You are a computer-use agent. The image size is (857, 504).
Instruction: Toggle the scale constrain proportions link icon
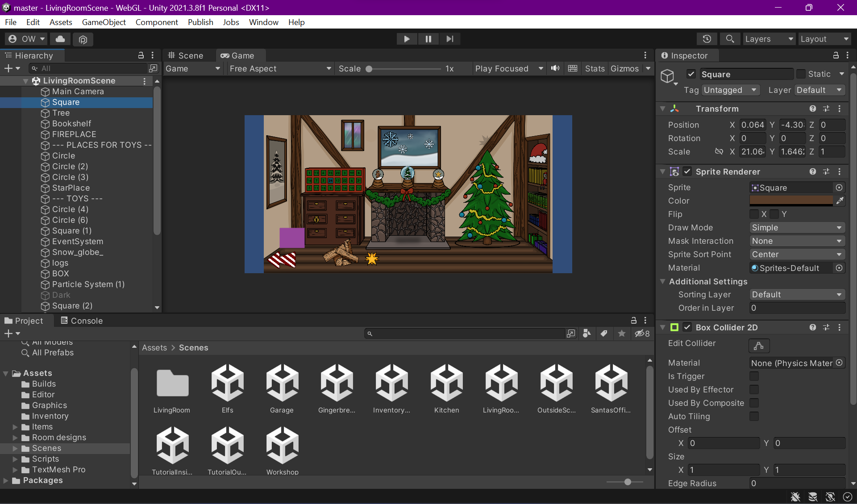point(719,152)
